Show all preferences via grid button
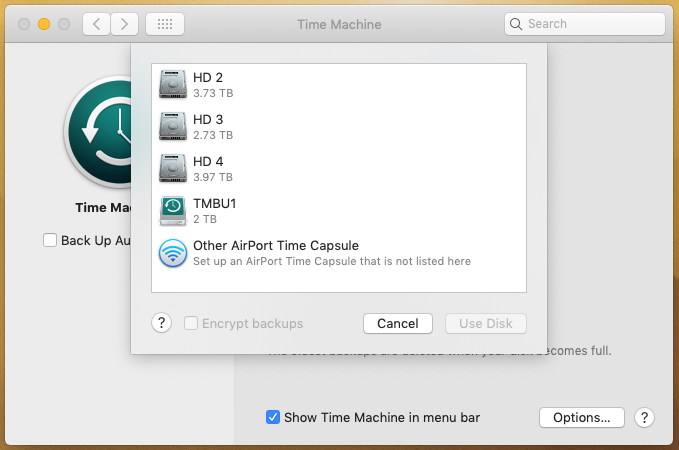 pyautogui.click(x=165, y=24)
